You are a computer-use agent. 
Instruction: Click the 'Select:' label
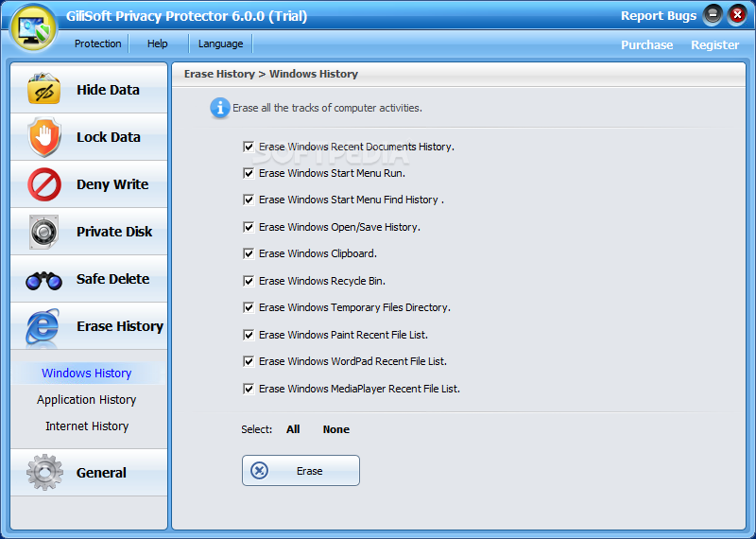(x=256, y=429)
